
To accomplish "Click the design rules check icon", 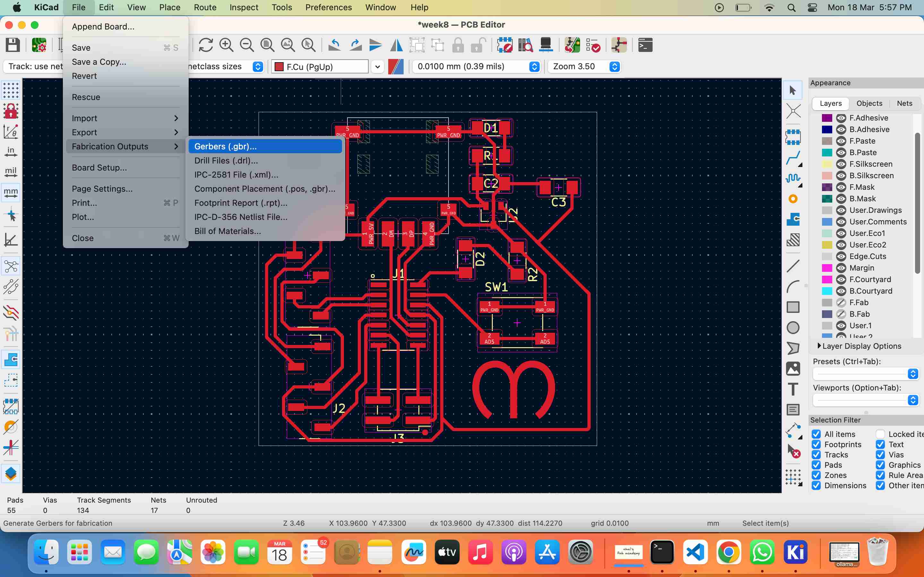I will coord(594,45).
